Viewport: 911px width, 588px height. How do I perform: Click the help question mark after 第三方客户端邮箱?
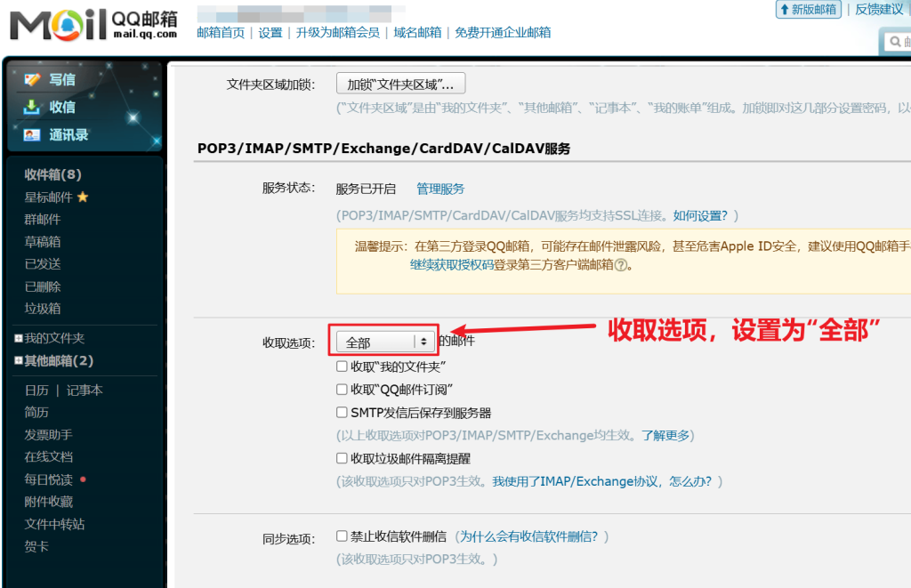click(621, 264)
